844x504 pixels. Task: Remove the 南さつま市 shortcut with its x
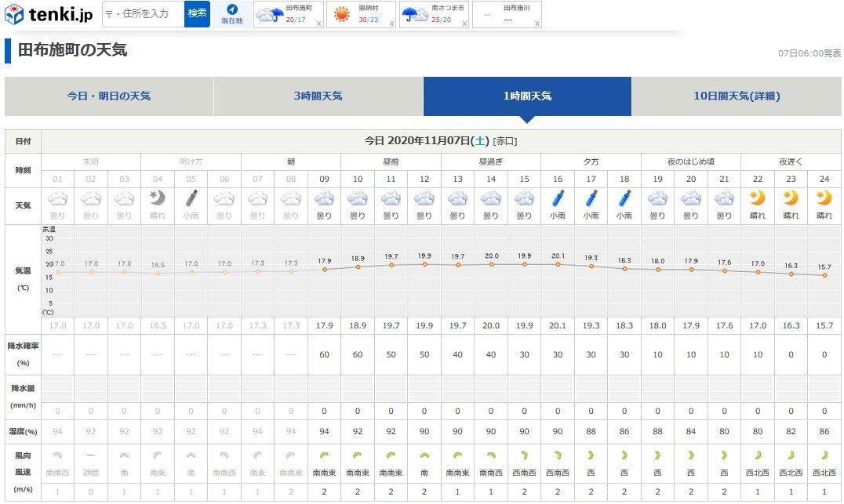tap(464, 24)
